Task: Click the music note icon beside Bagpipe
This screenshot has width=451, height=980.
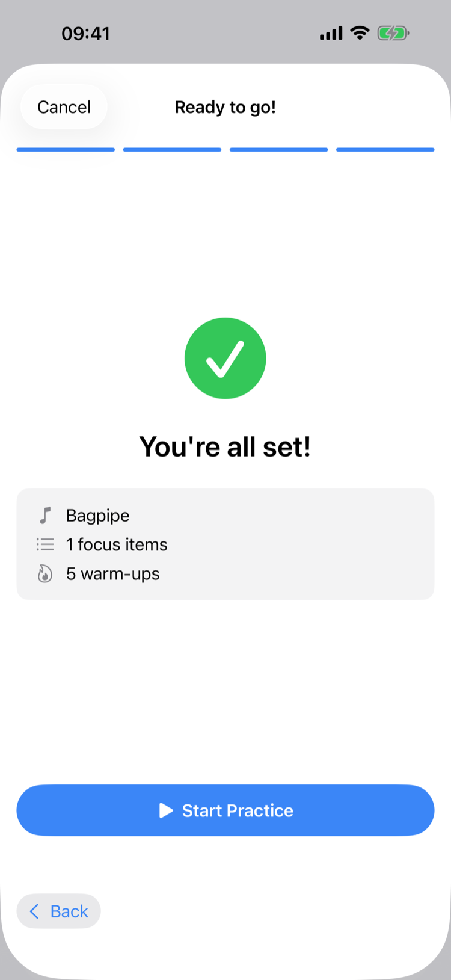Action: coord(45,516)
